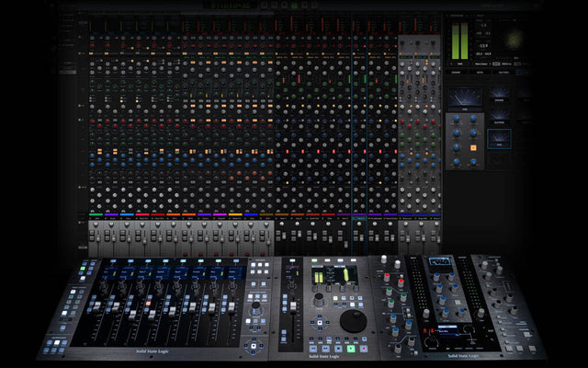This screenshot has width=588, height=368.
Task: Click the grey knob below the UC1 right LED meter
Action: point(481,313)
